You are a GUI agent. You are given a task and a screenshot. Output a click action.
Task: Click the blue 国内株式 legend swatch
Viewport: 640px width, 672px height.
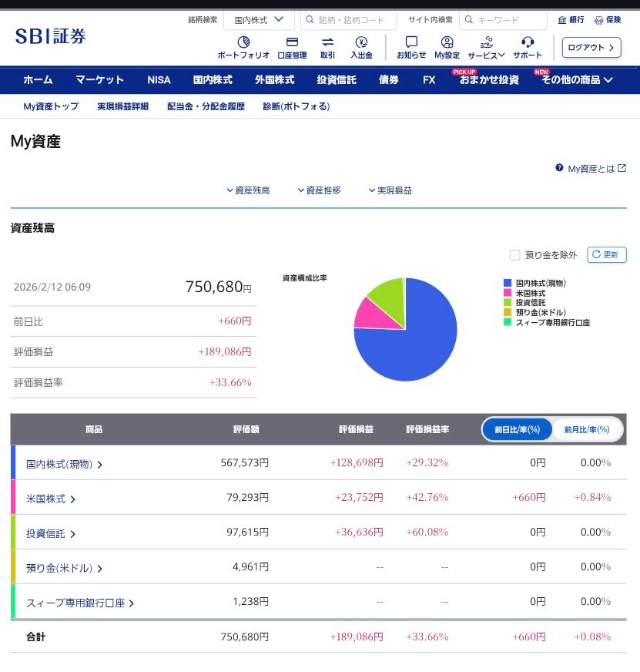[507, 284]
